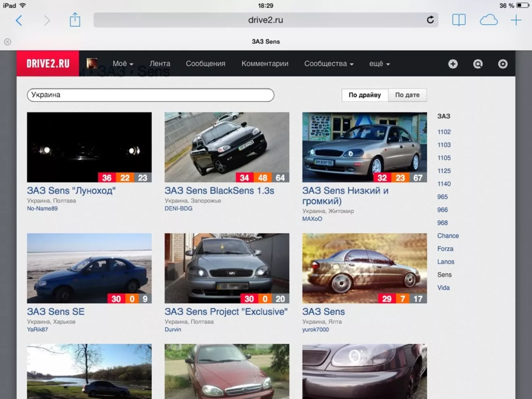Screen dimensions: 532x399
Task: Tap the Safari back arrow
Action: 19,20
